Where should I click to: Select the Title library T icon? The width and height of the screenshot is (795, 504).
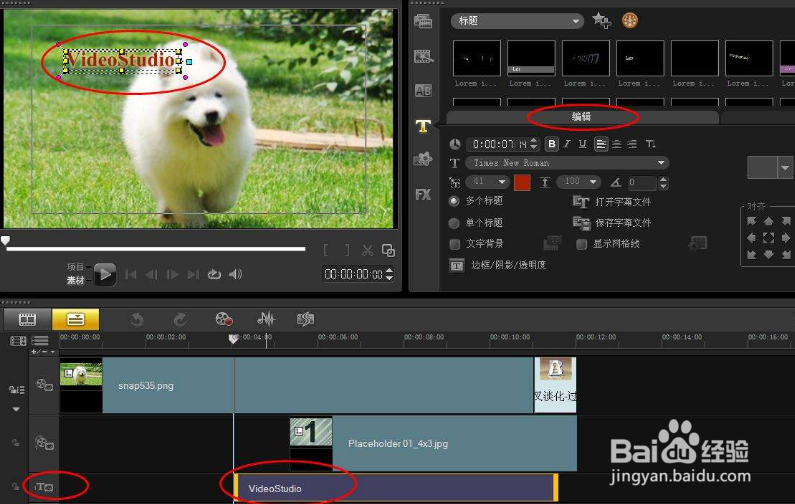click(x=423, y=126)
